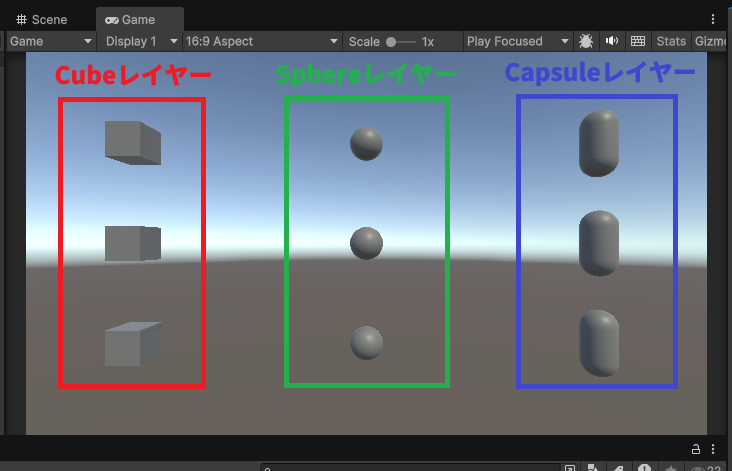Mute audio with the speaker icon

pos(612,41)
